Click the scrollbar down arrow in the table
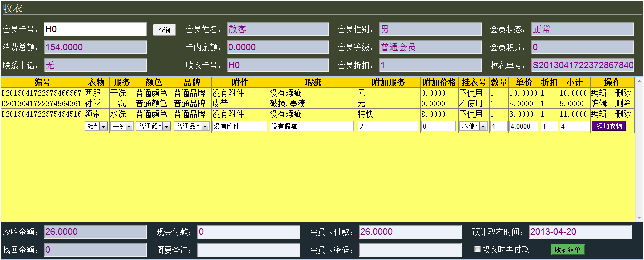Screen dimensions: 644x260 [638, 218]
